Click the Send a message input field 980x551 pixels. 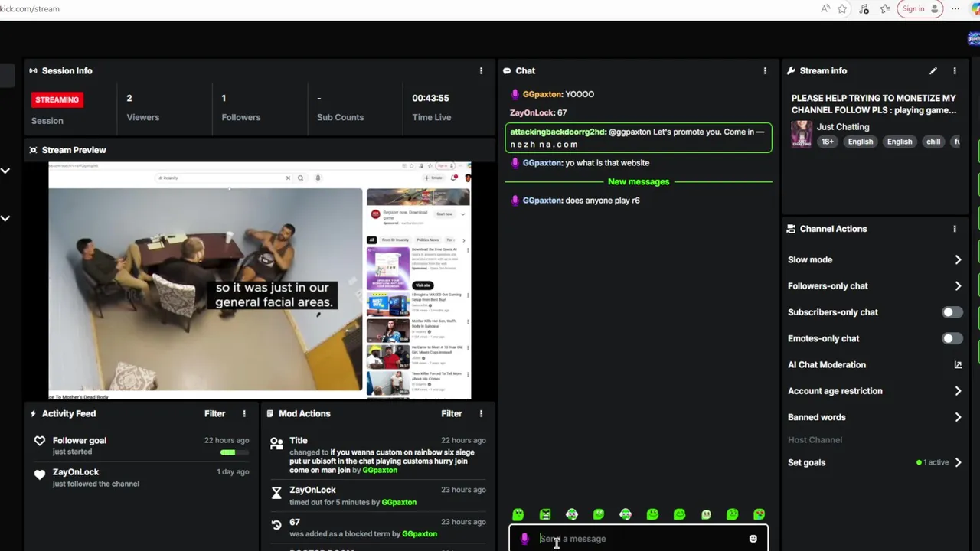[x=639, y=539]
